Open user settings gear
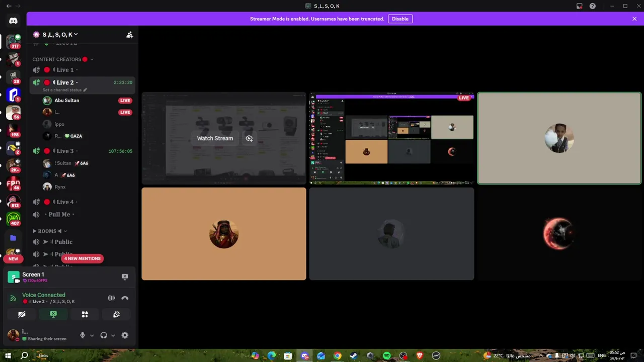The height and width of the screenshot is (362, 644). pos(125,335)
